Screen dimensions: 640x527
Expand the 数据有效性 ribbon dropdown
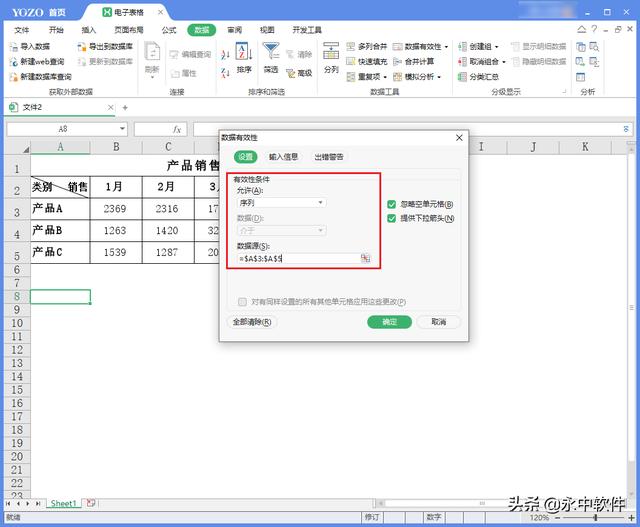coord(446,47)
